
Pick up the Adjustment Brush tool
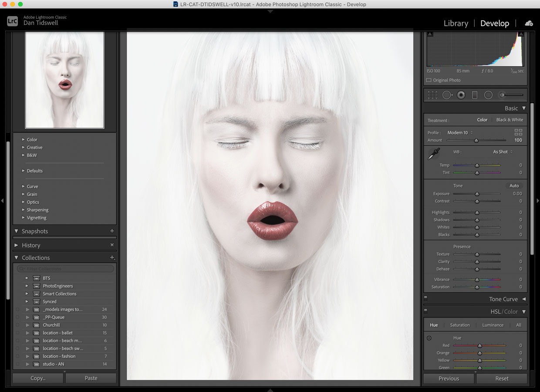click(x=502, y=95)
